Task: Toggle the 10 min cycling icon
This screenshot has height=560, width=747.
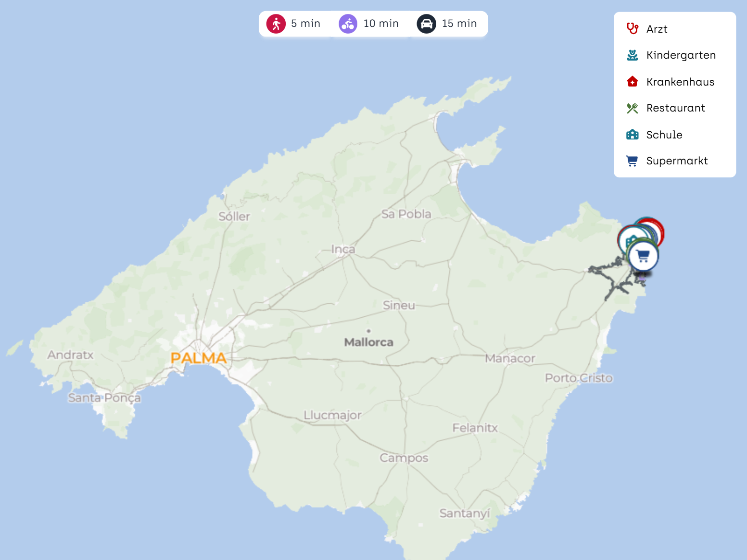Action: 348,24
